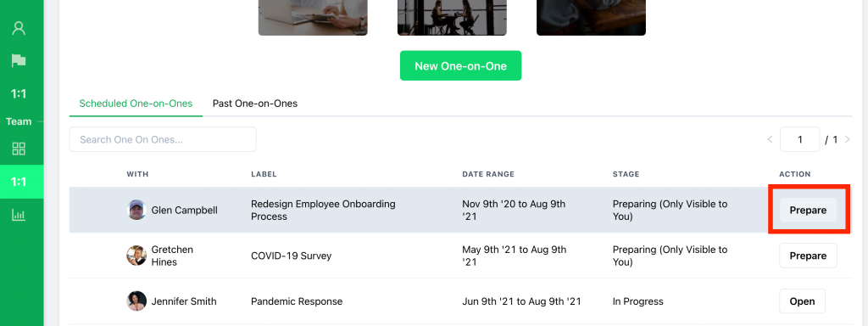Screen dimensions: 868x326
Task: Open the team grid dashboard icon
Action: coord(19,149)
